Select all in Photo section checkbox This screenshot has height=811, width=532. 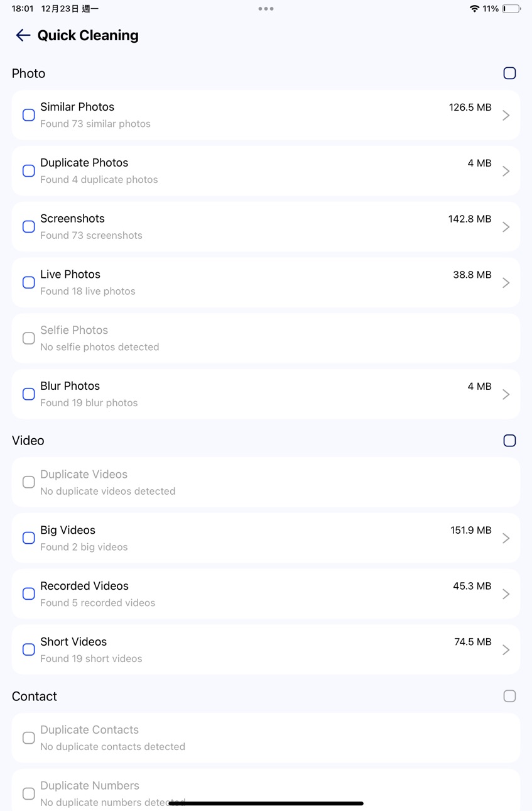click(x=509, y=74)
